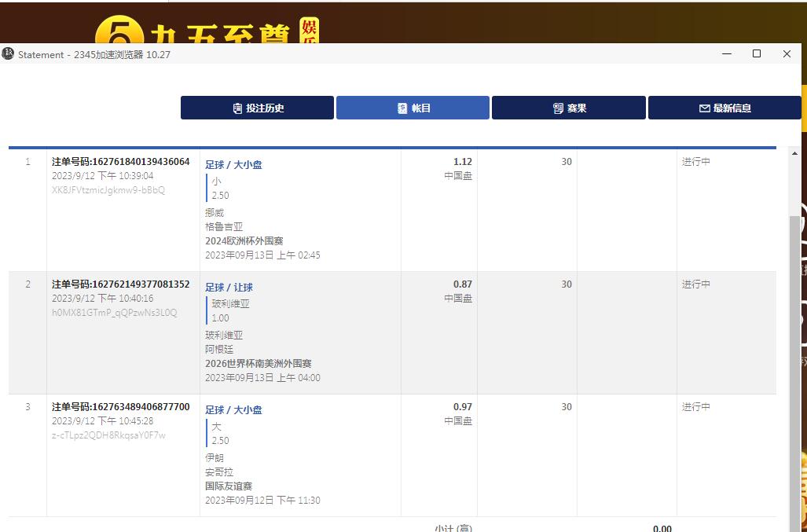807x532 pixels.
Task: Click match time 2023年09月12日 下午 11:30
Action: 262,500
